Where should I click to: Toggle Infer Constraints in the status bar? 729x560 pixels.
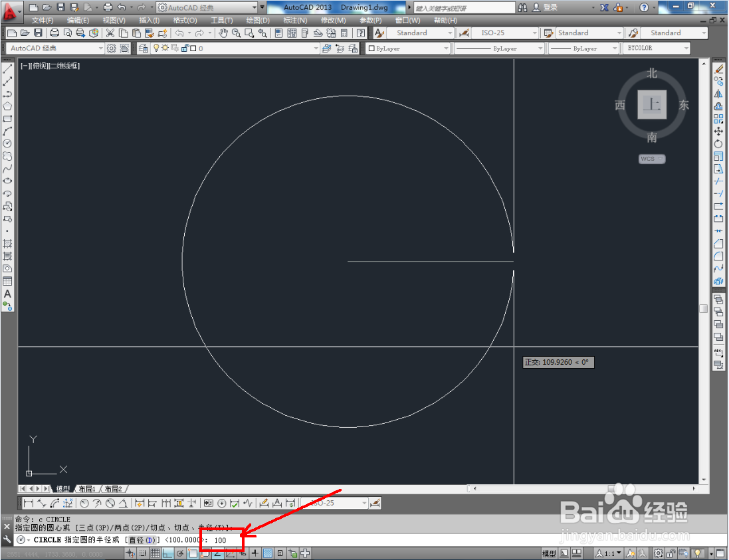point(131,553)
